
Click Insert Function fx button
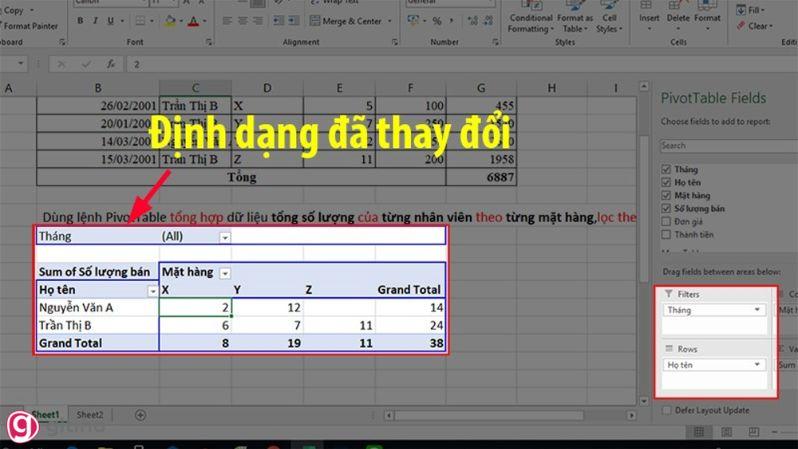(x=110, y=64)
